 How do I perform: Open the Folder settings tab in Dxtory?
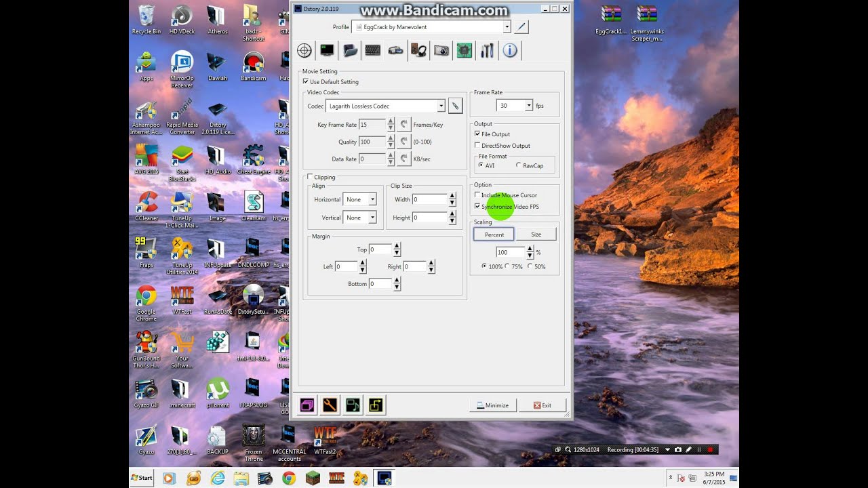coord(350,50)
